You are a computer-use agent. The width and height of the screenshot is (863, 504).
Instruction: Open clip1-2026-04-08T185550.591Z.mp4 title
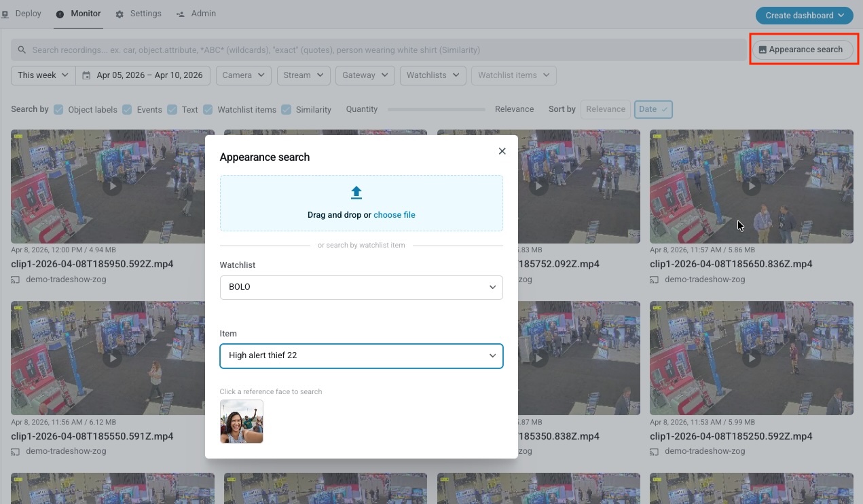coord(92,436)
